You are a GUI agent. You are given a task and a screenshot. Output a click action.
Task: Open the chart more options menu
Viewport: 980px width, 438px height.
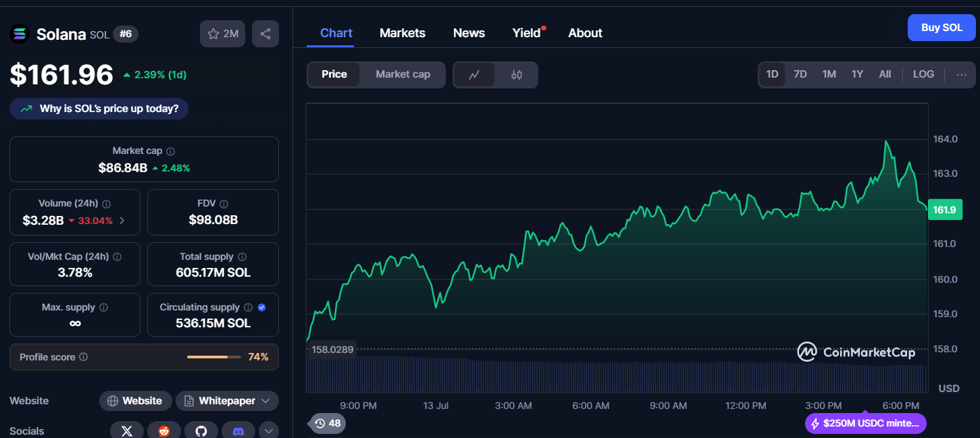coord(962,74)
